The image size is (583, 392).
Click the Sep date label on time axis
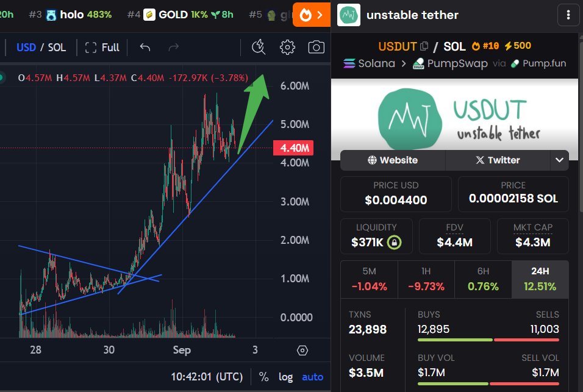point(182,350)
